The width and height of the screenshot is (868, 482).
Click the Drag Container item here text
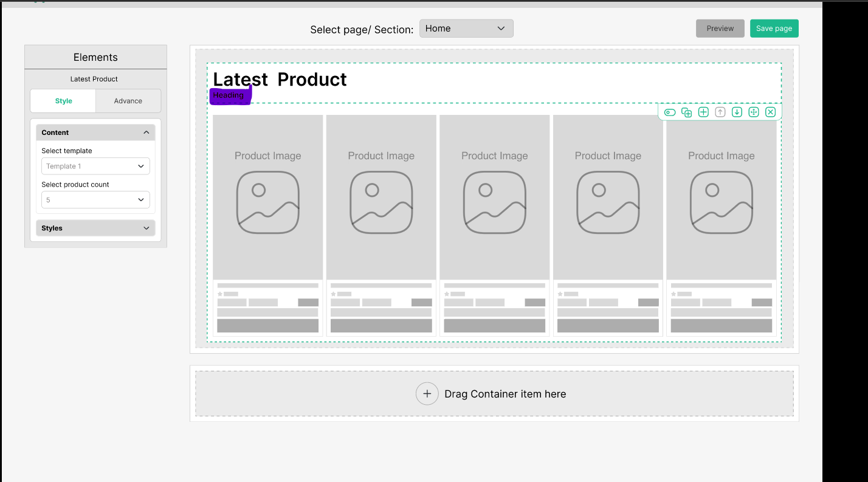point(505,394)
